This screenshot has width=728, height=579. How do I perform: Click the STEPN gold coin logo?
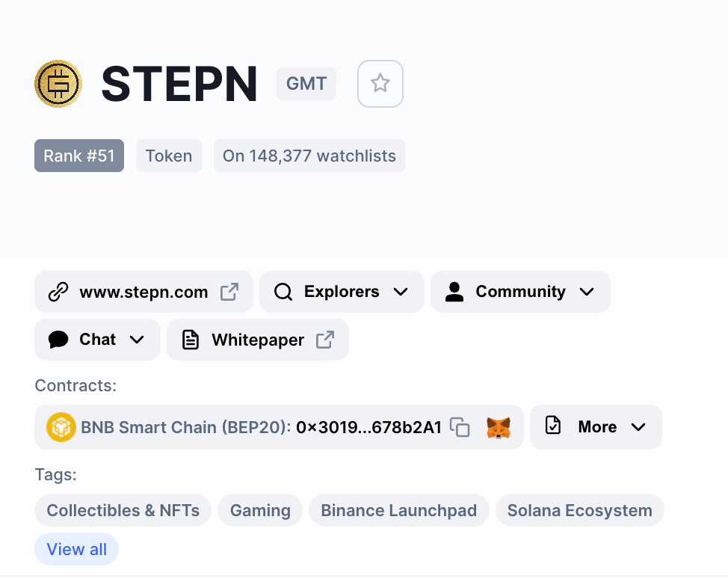(58, 84)
